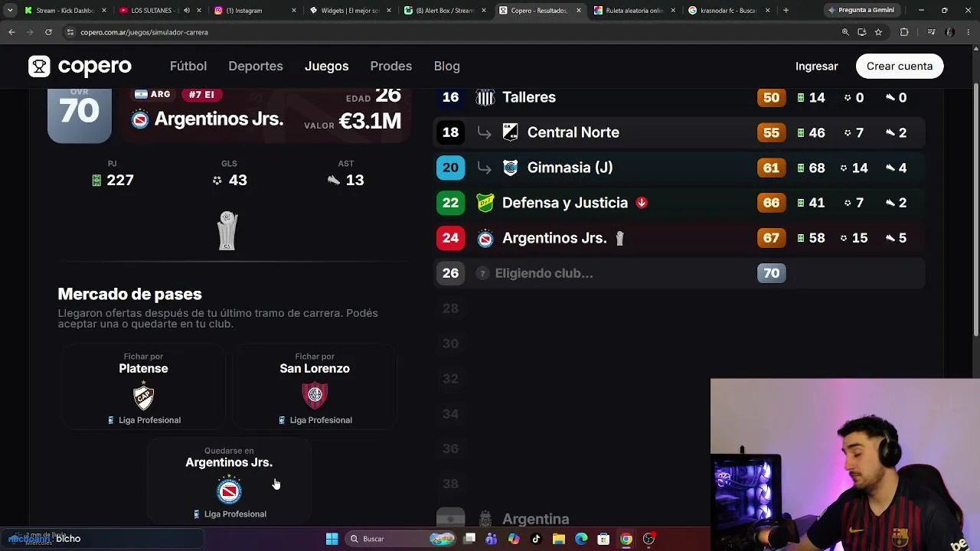
Task: Open File Explorer from the taskbar
Action: coord(559,539)
